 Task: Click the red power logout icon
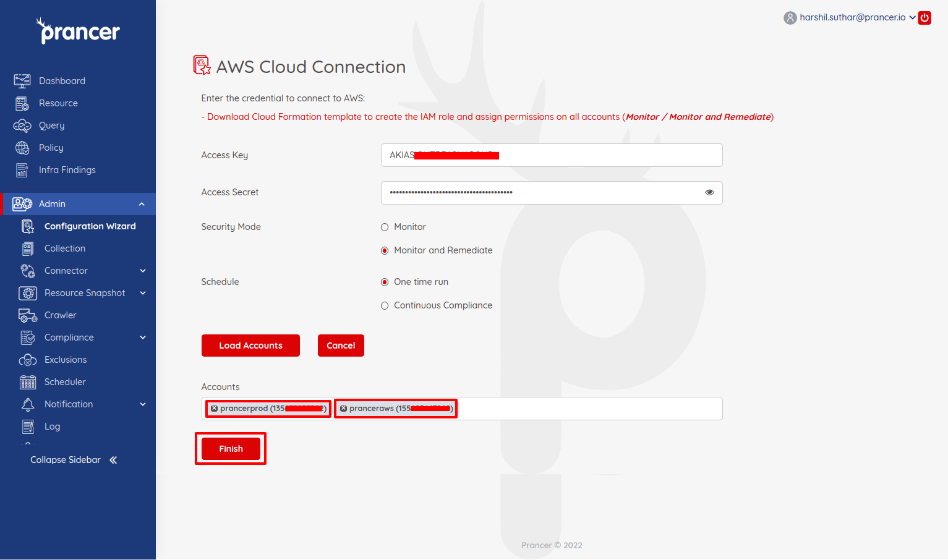click(x=925, y=17)
